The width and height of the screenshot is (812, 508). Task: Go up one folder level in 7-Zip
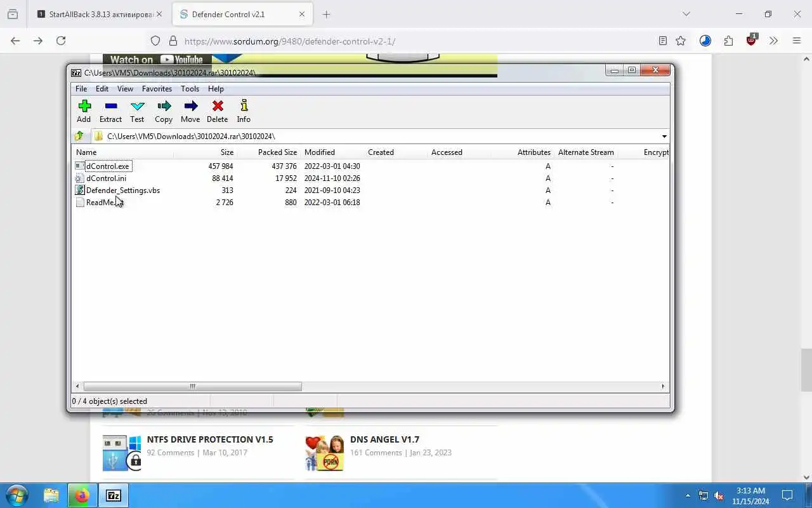[79, 136]
